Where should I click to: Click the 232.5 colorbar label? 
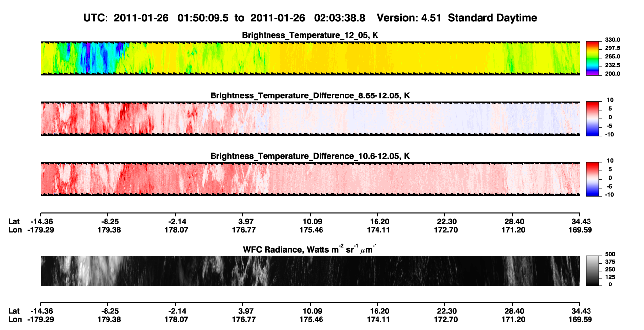pos(613,65)
